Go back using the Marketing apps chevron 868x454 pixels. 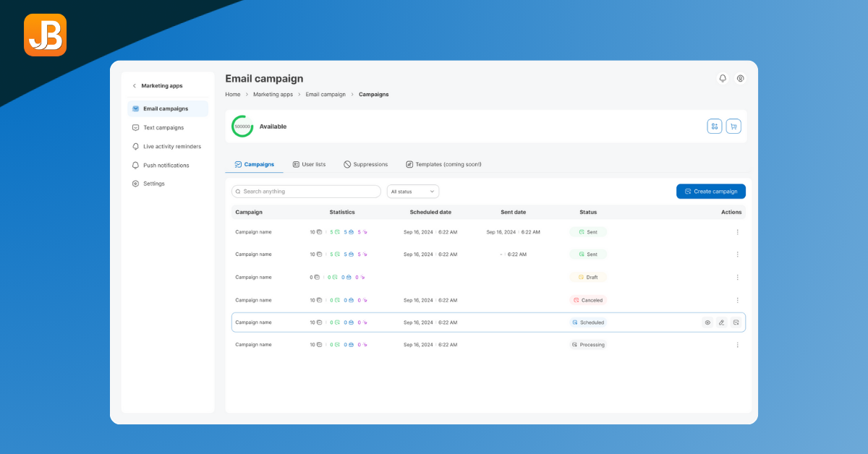[134, 85]
